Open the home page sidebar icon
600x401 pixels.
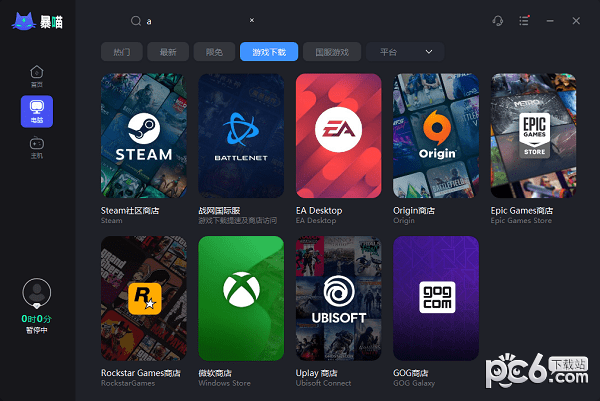pos(37,76)
